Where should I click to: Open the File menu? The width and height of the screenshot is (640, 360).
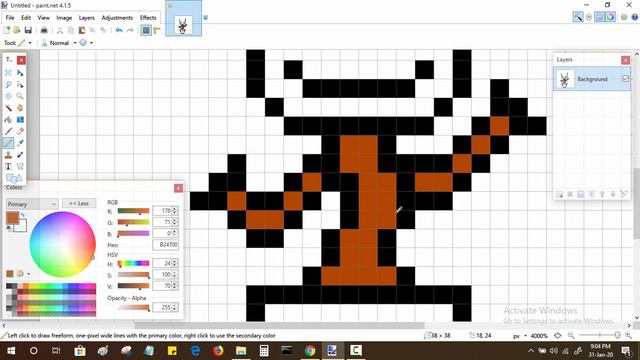pos(10,18)
